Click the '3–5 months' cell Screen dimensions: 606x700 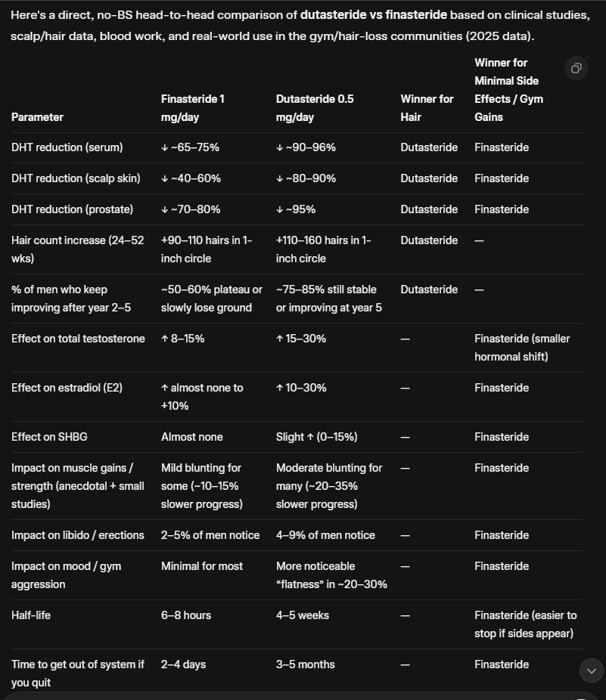tap(305, 664)
